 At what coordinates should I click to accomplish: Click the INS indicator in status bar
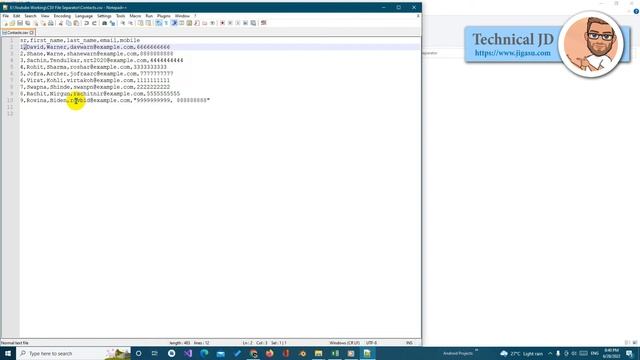409,343
